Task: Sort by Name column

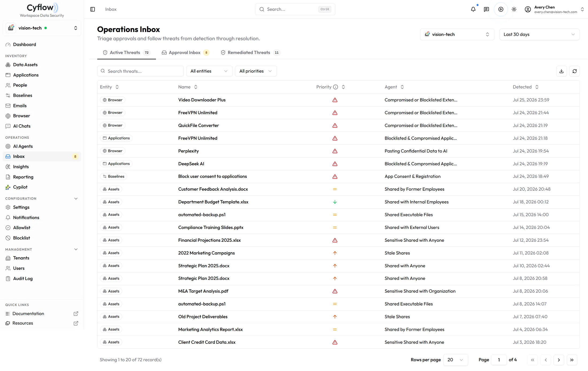Action: pos(188,87)
